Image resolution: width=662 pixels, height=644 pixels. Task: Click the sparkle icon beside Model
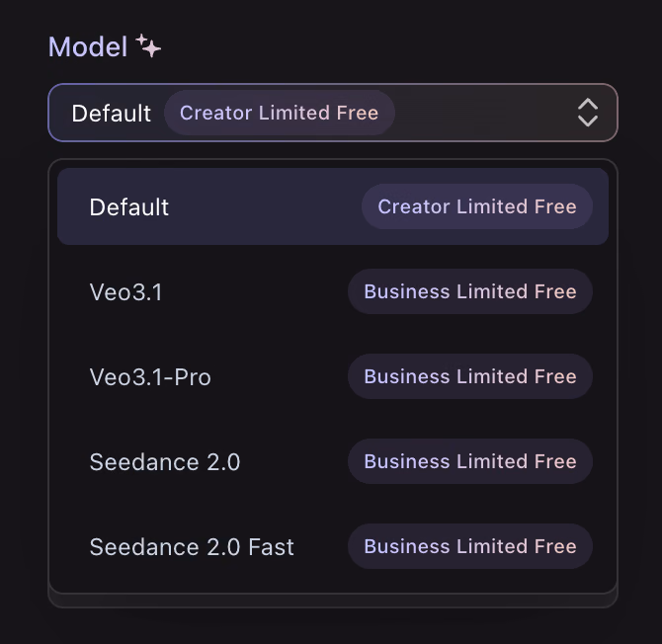point(148,45)
